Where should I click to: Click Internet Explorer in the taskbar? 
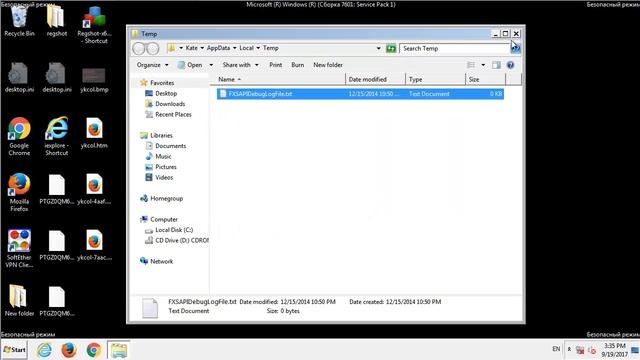[x=44, y=350]
